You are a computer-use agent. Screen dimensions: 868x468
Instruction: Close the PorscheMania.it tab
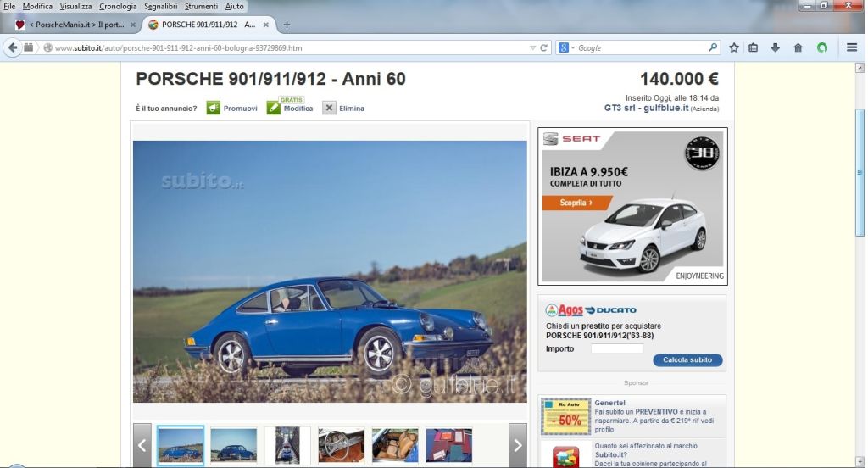(x=133, y=25)
